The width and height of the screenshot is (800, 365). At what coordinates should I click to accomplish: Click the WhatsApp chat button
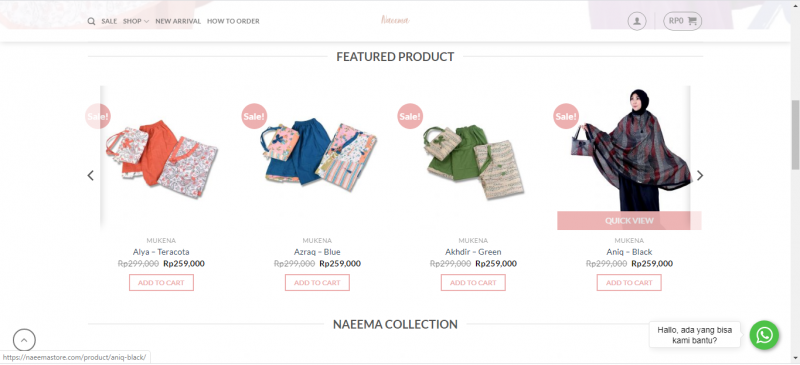point(764,335)
